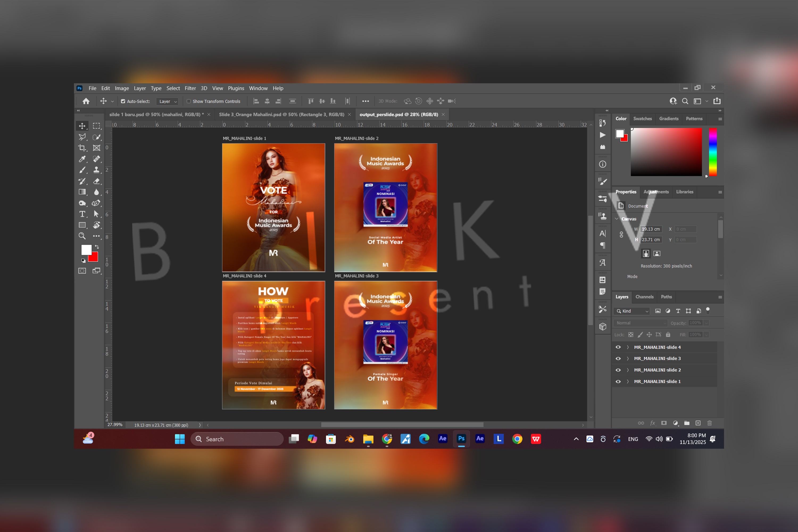Collapse the Canvas section in Properties
The height and width of the screenshot is (532, 798).
(617, 219)
